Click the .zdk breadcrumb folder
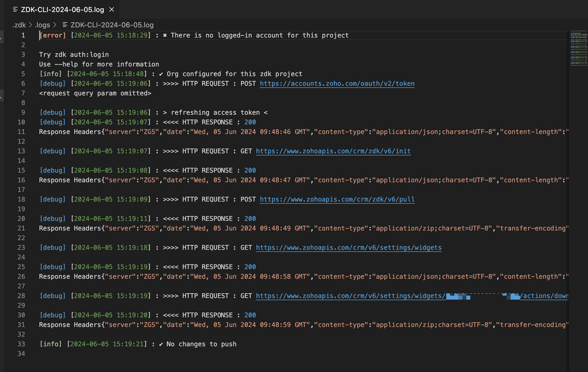588x372 pixels. tap(19, 25)
